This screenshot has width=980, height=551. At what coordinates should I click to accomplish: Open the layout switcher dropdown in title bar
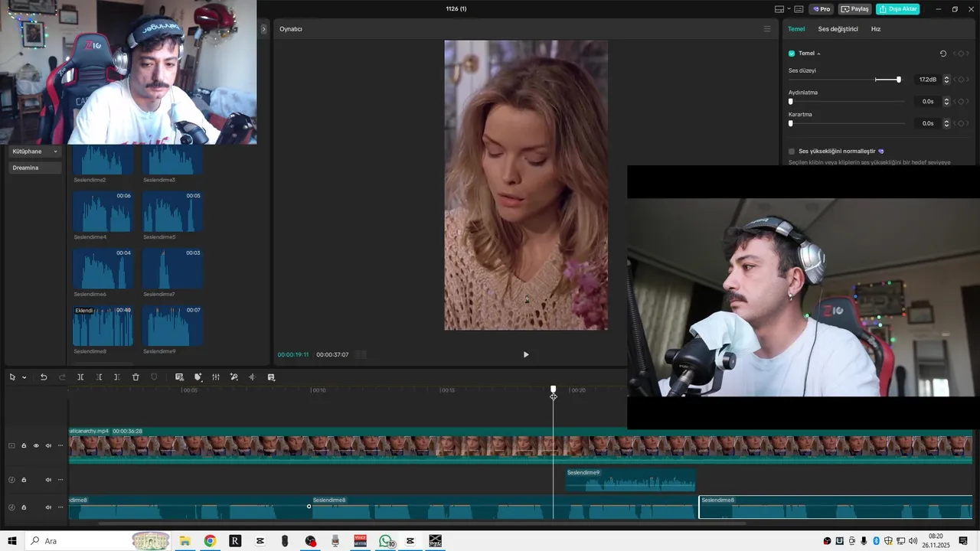click(x=782, y=9)
